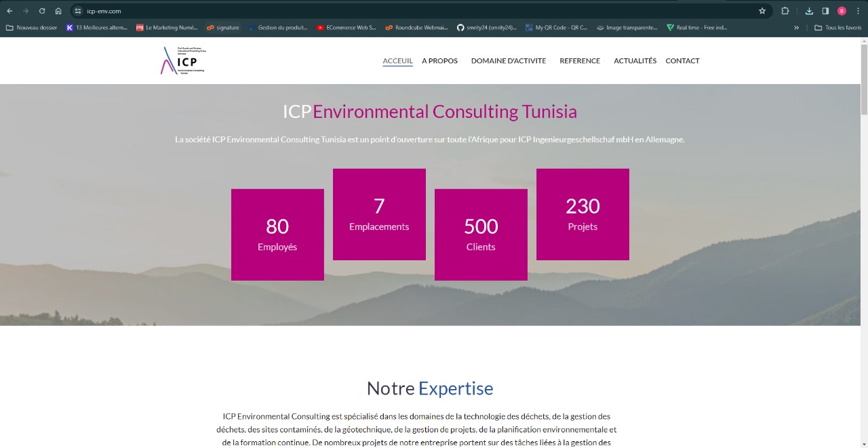Reload the page with the refresh icon

42,11
